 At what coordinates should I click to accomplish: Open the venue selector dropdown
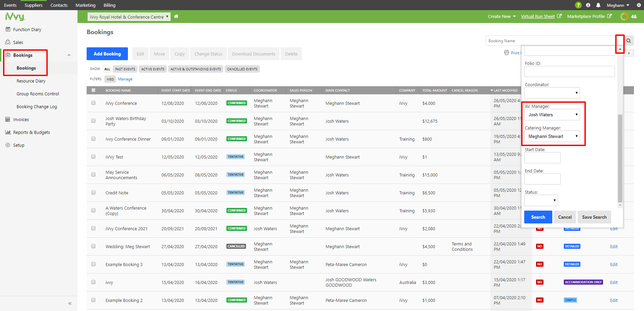coord(129,17)
